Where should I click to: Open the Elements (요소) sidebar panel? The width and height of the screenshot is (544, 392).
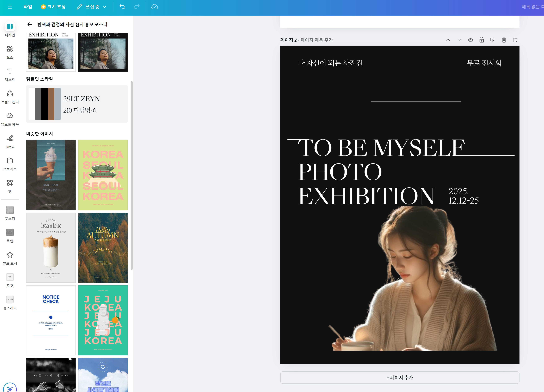(x=10, y=52)
